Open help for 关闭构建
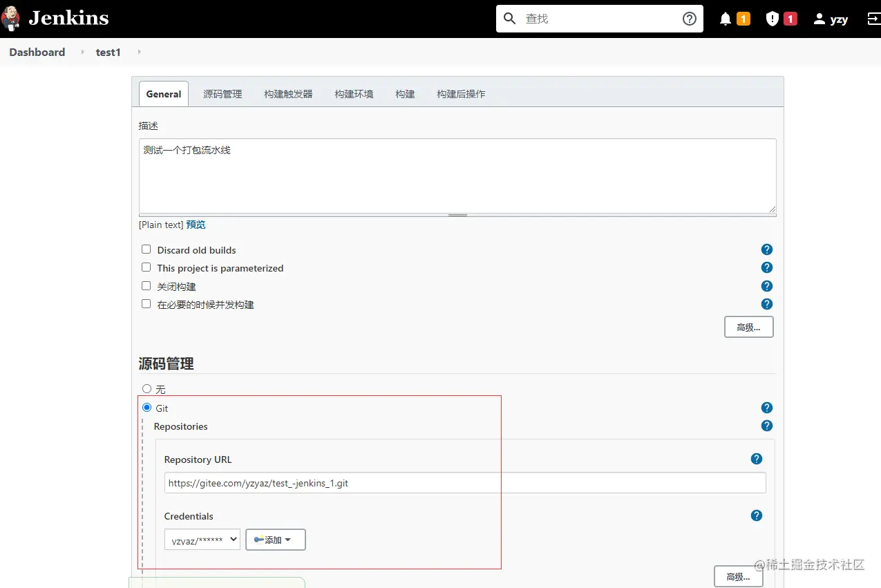 click(x=767, y=286)
